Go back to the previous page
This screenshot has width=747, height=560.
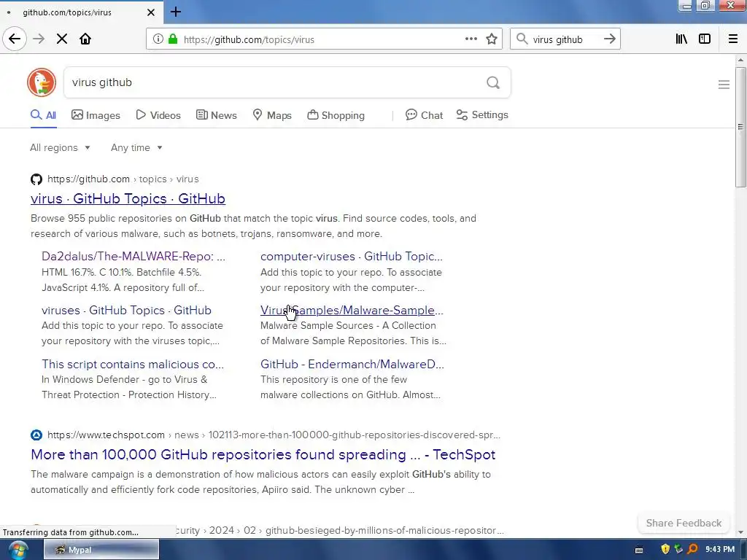(x=15, y=39)
